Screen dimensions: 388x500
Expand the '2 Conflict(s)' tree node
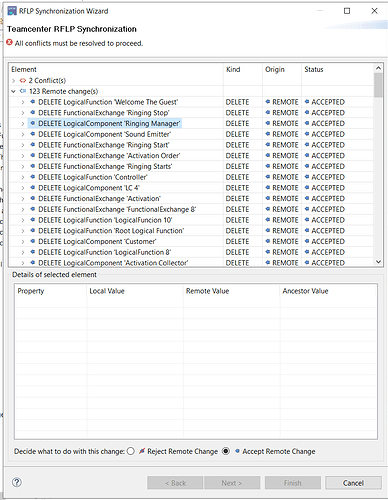tap(14, 81)
